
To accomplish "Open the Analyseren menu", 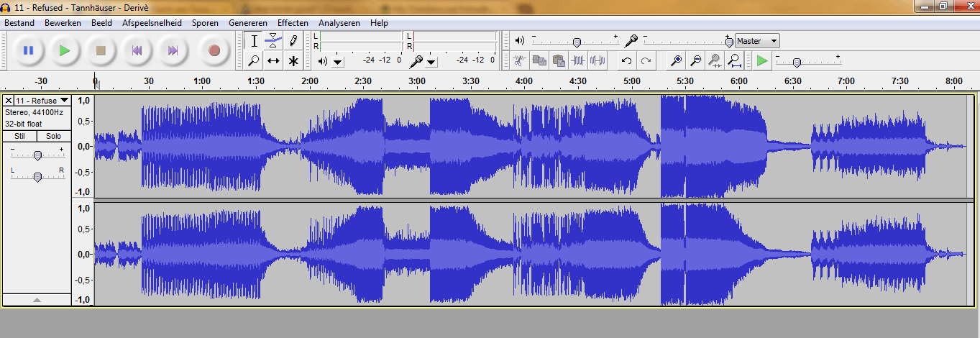I will 339,23.
